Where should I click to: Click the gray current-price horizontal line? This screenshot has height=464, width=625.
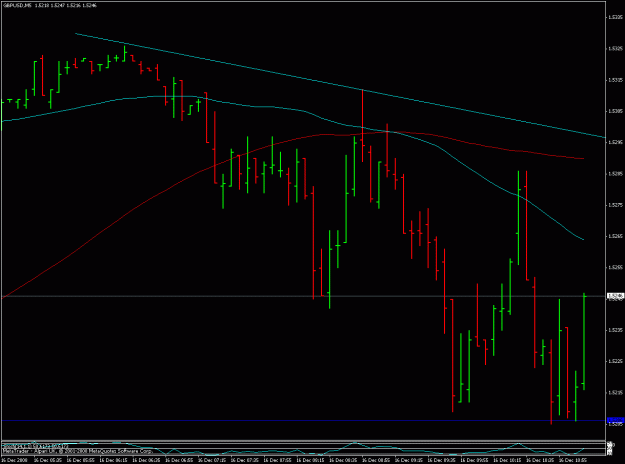point(303,296)
